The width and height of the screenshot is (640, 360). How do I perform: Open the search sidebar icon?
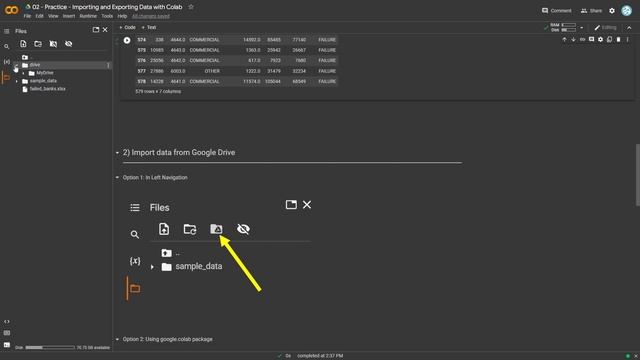[7, 47]
